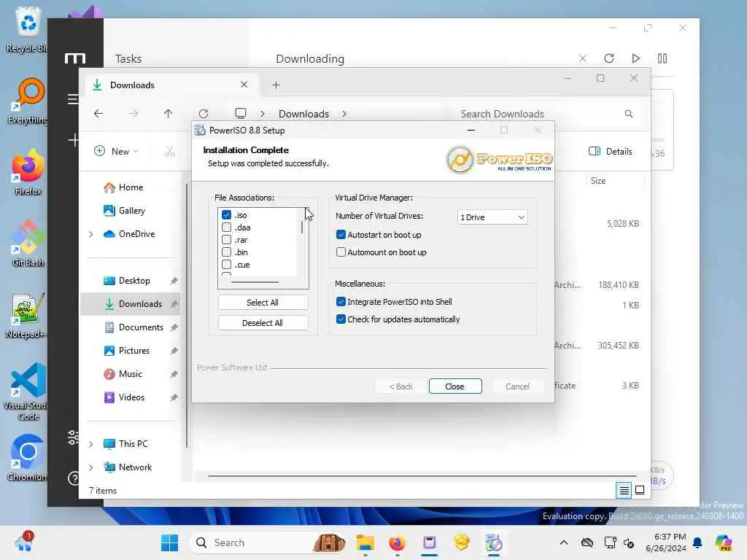Open the Number of Virtual Drives dropdown
The height and width of the screenshot is (560, 747).
coord(492,217)
